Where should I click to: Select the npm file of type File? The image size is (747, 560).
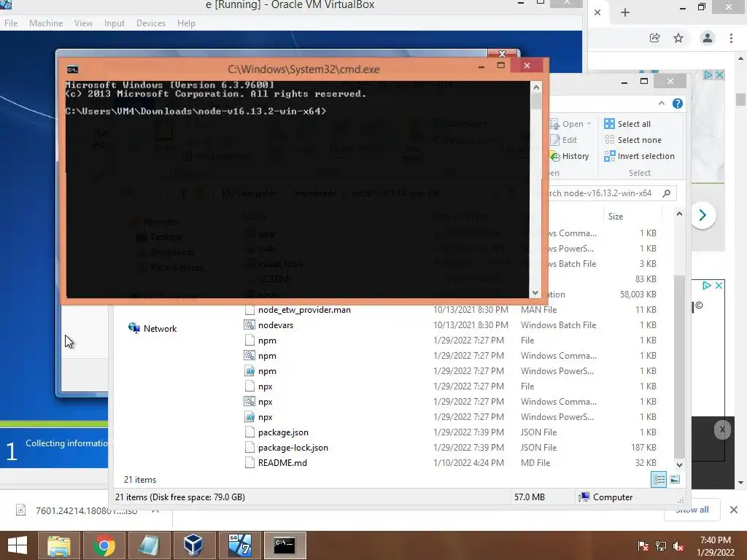(x=267, y=341)
